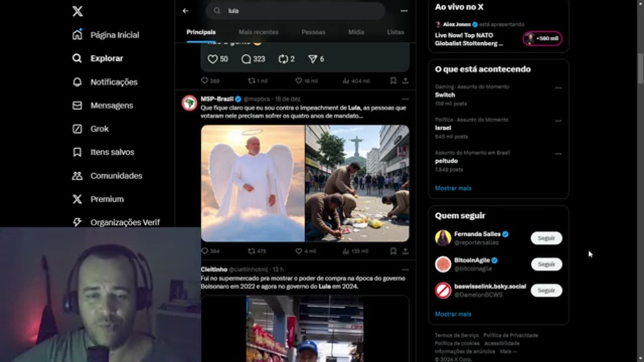This screenshot has height=362, width=644.
Task: Switch to the Mídia tab
Action: click(x=356, y=32)
